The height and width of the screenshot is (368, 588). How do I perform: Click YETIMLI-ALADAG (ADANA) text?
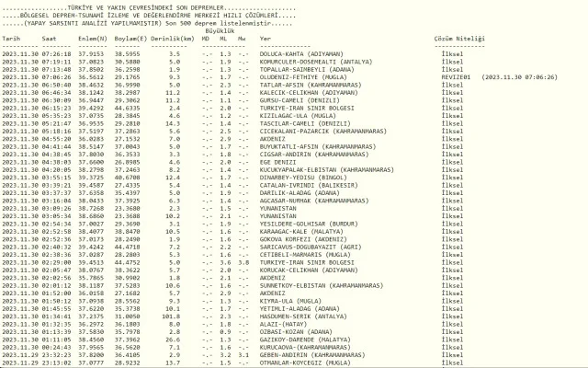[x=300, y=309]
